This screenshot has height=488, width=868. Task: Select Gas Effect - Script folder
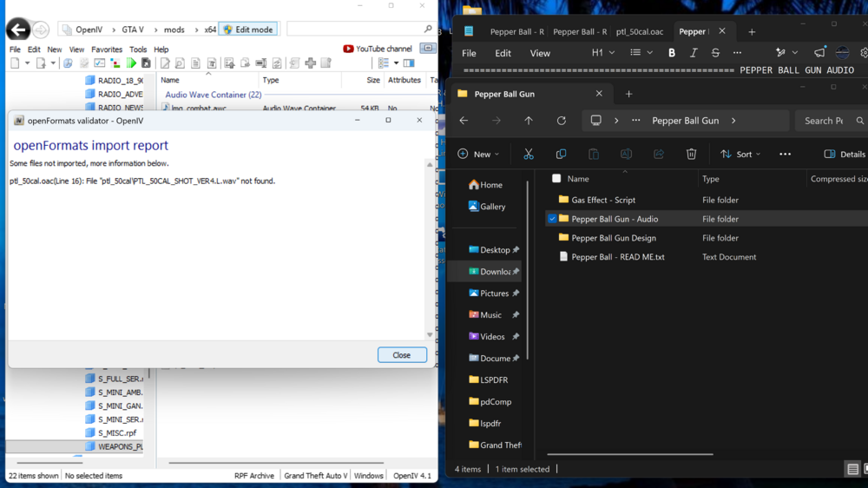(603, 200)
